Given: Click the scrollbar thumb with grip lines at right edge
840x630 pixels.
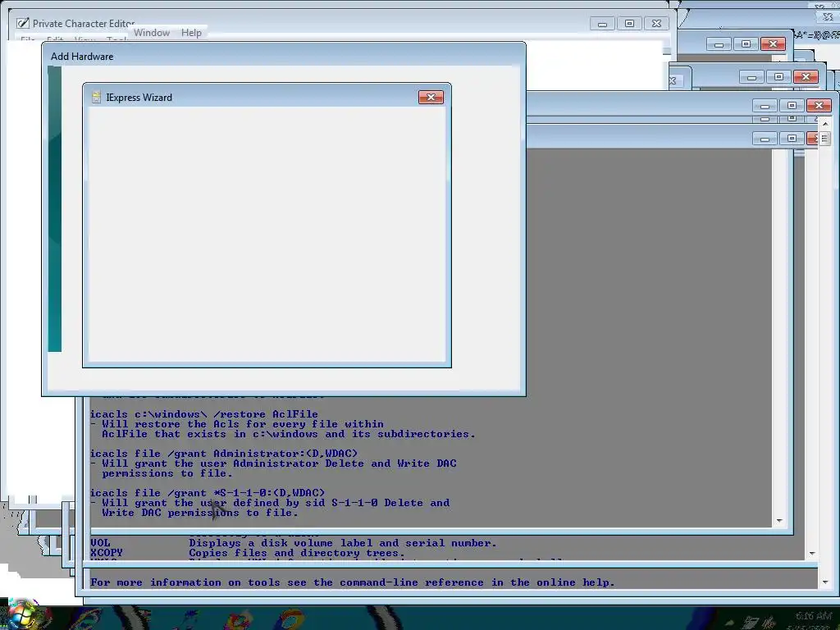Looking at the screenshot, I should coord(825,139).
